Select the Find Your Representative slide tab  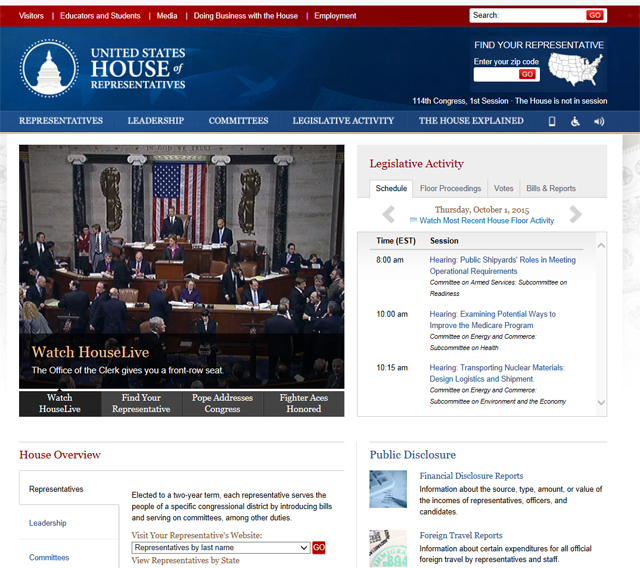click(x=141, y=404)
